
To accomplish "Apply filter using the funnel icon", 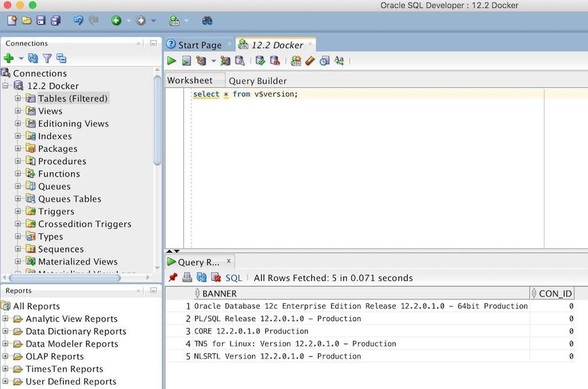I will coord(47,58).
